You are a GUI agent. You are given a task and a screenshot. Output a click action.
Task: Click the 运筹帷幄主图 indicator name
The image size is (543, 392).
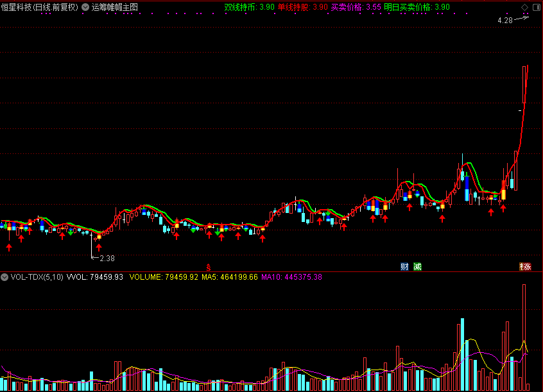pos(115,7)
